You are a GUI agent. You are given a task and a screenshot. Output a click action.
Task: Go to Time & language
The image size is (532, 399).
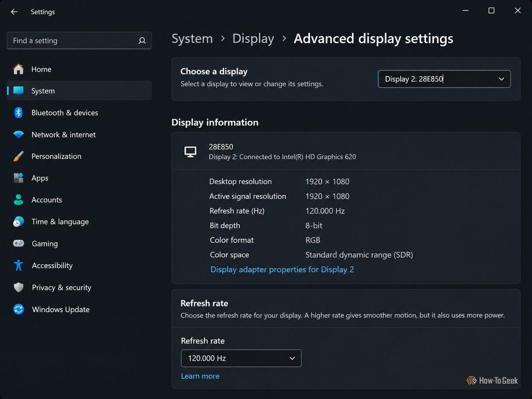tap(79, 222)
